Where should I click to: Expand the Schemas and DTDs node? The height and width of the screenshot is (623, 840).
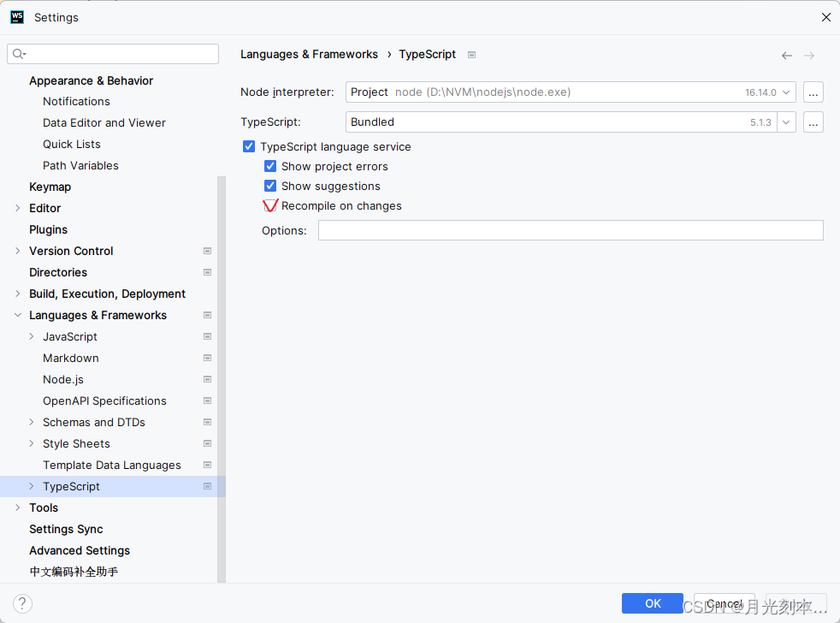tap(31, 423)
